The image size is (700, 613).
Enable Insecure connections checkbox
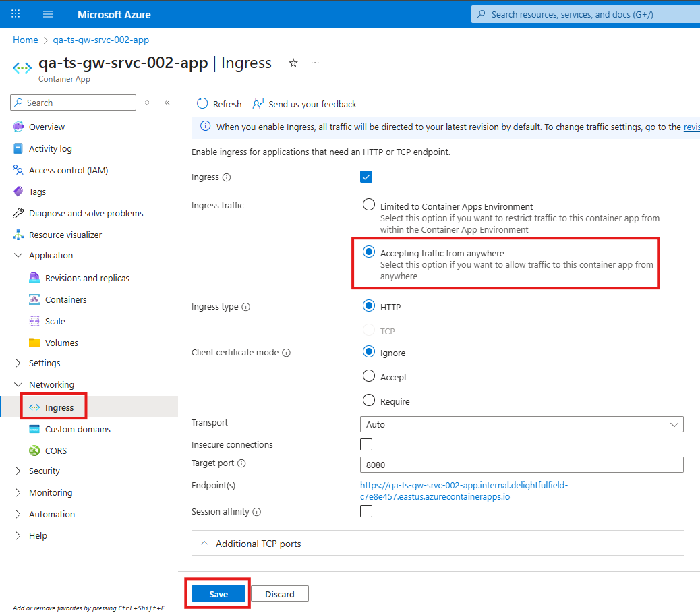point(366,444)
